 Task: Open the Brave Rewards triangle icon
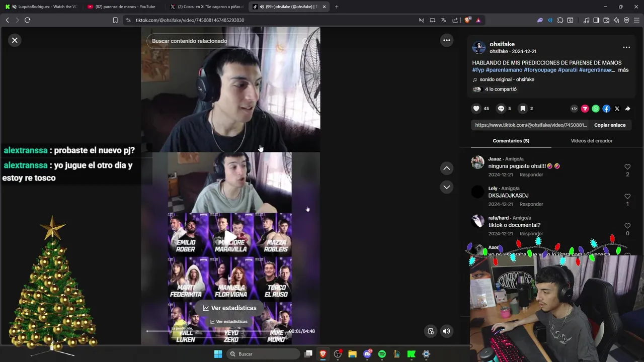click(x=478, y=20)
